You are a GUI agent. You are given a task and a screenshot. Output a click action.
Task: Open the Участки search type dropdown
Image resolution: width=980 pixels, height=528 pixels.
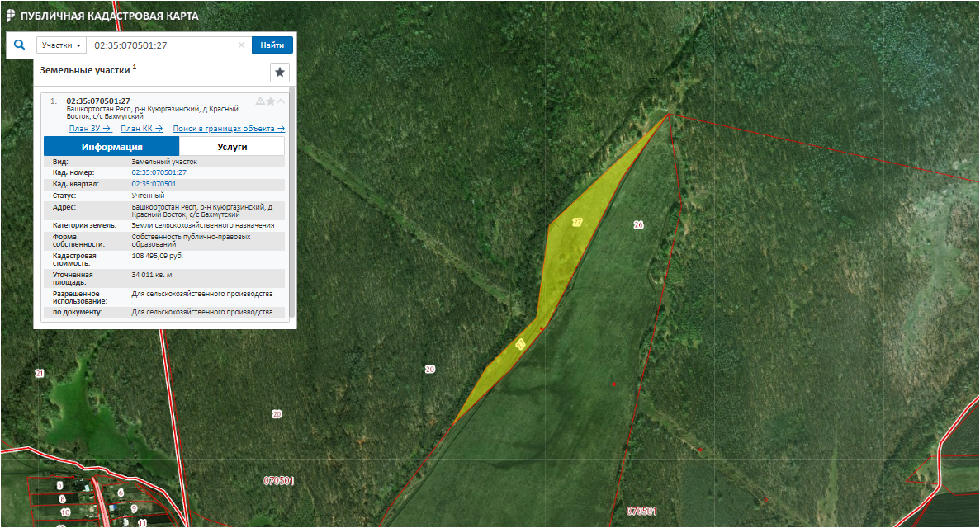pos(61,45)
